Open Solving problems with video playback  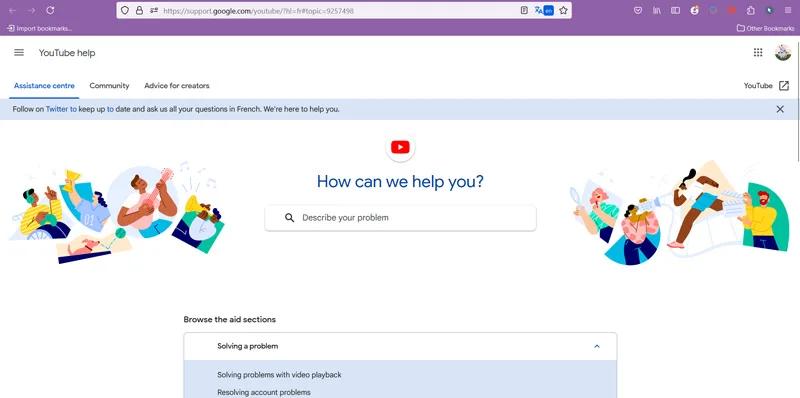[279, 375]
